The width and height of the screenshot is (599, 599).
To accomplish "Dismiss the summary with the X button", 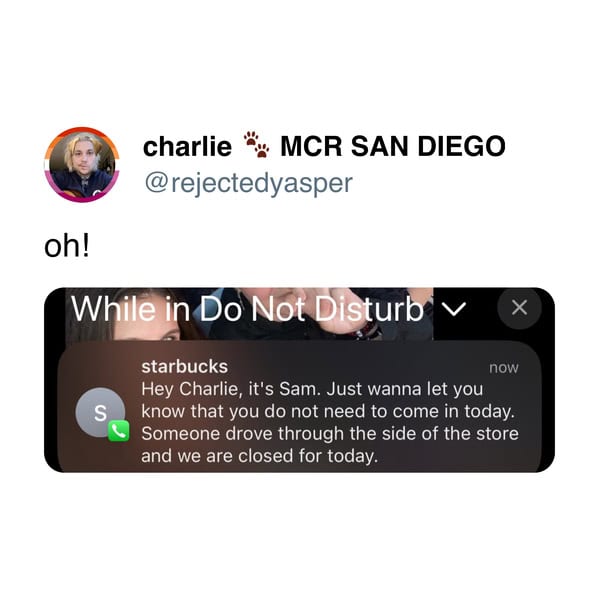I will [x=520, y=308].
